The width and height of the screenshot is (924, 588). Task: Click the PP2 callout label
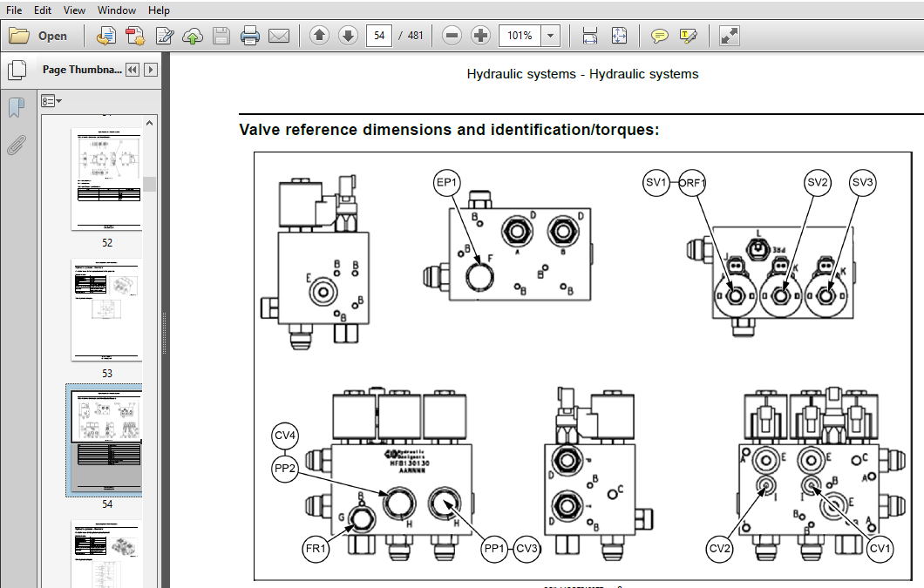tap(285, 469)
